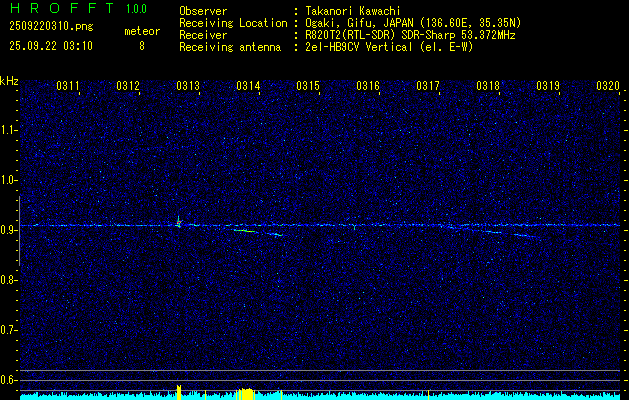Screen dimensions: 629x400
Task: Click the Receiving antenna field label
Action: (230, 47)
